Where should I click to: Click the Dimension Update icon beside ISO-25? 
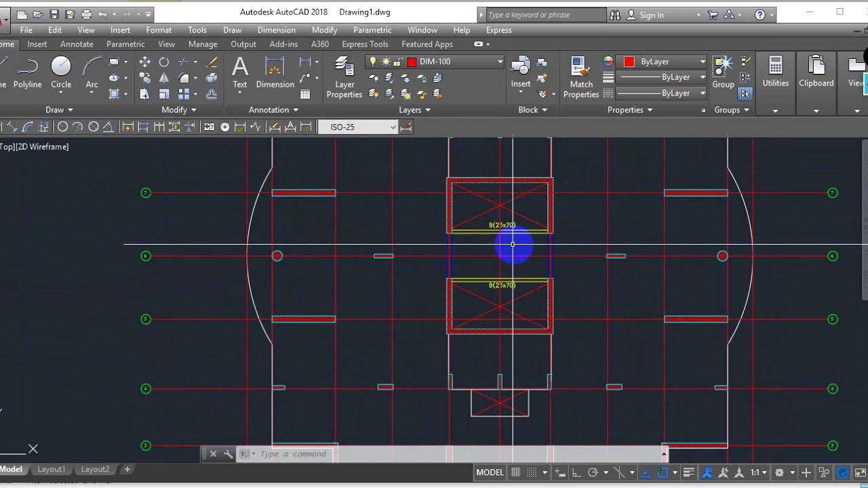[x=406, y=127]
